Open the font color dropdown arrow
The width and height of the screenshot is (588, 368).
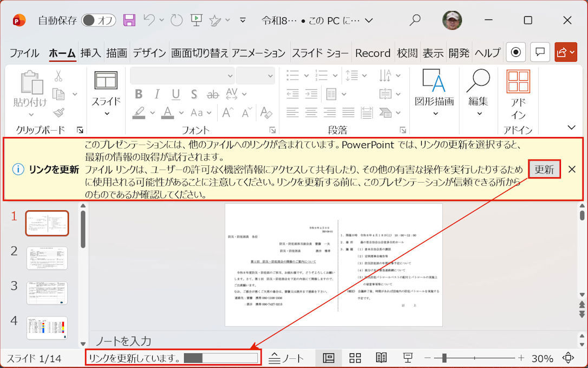(x=181, y=112)
